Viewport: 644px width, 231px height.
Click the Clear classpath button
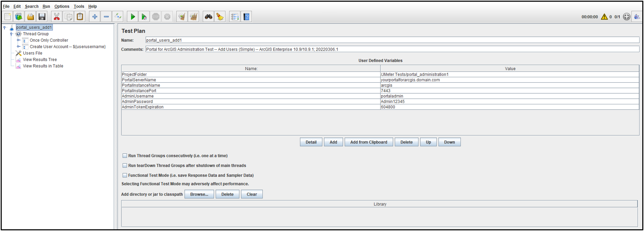pyautogui.click(x=252, y=194)
